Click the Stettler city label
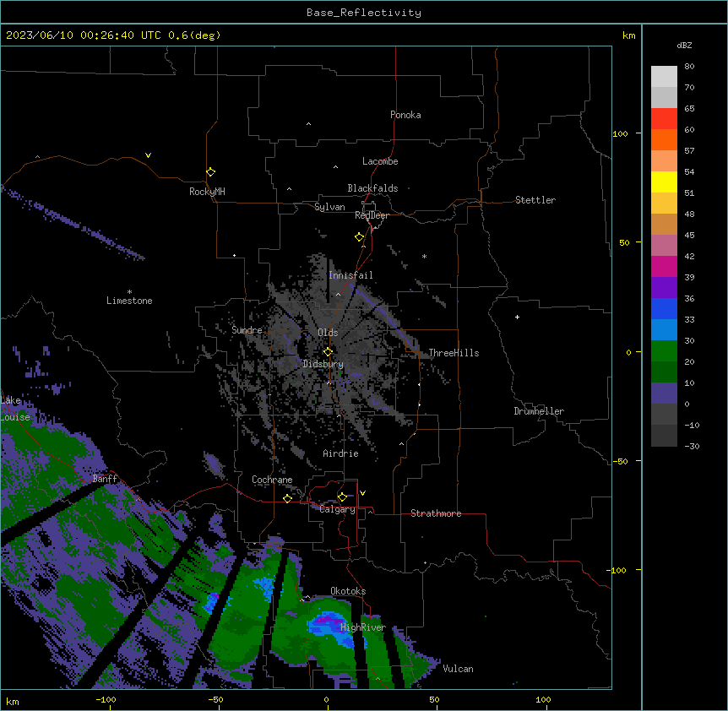This screenshot has width=728, height=711. point(535,200)
